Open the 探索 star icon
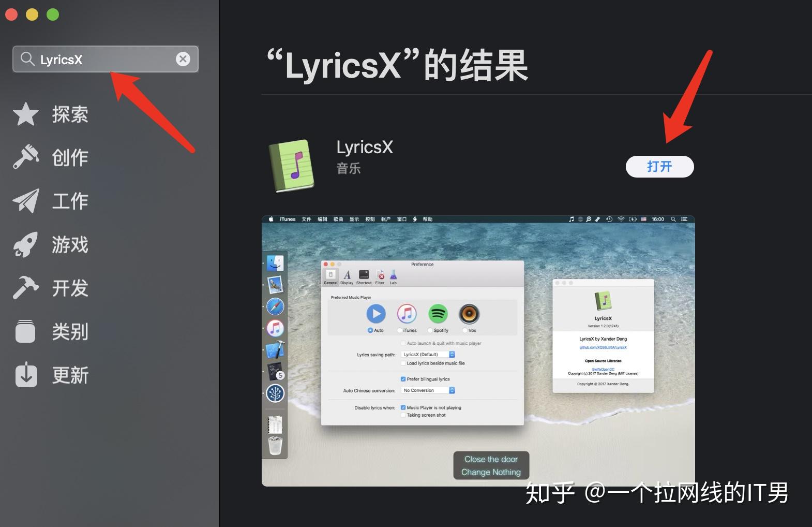 (x=26, y=114)
